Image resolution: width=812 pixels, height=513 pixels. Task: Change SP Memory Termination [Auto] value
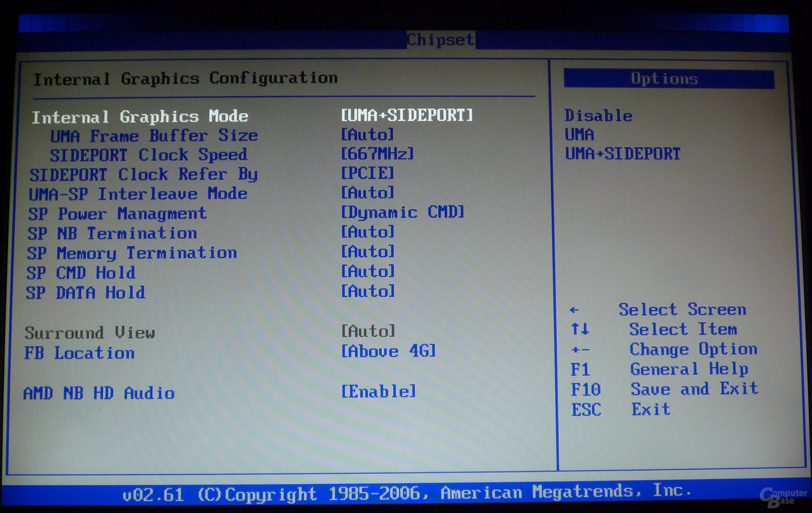point(368,251)
